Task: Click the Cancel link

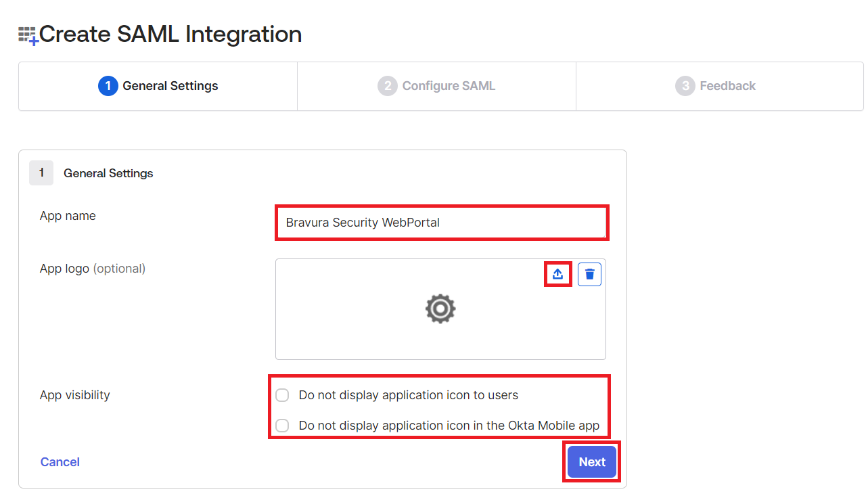Action: [60, 462]
